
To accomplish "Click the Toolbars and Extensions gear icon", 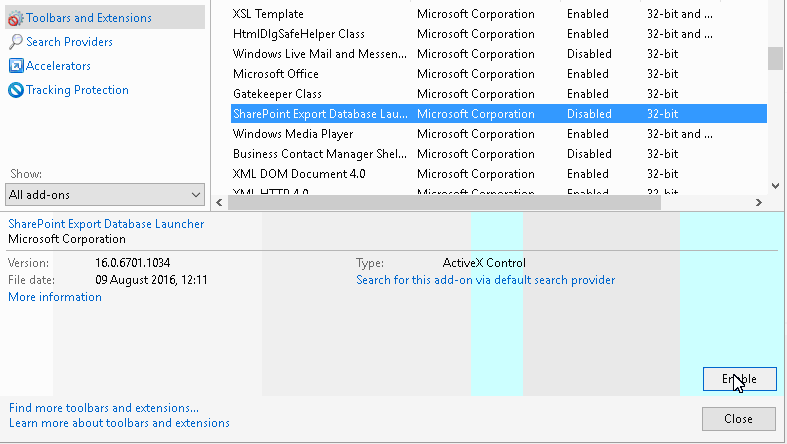I will click(x=16, y=18).
